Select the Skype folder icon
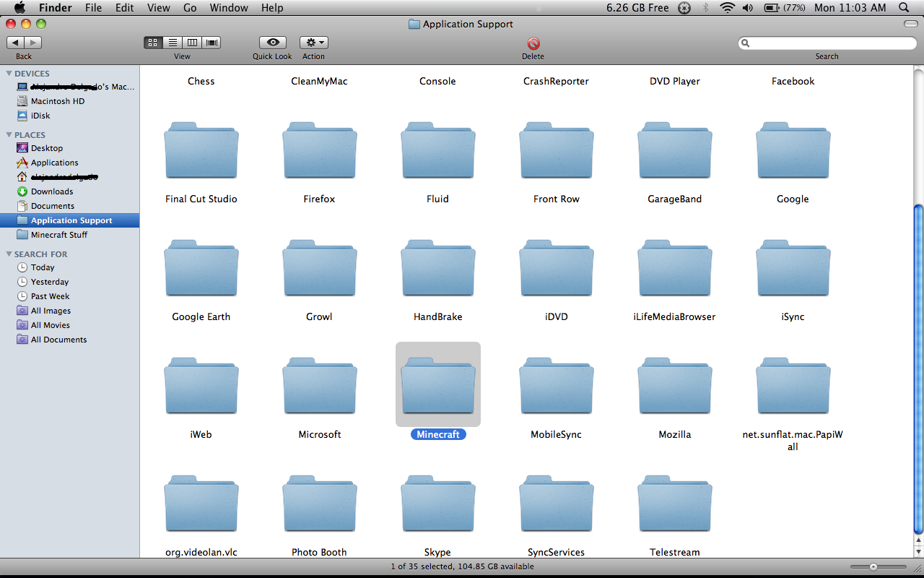Viewport: 924px width, 578px height. 438,503
